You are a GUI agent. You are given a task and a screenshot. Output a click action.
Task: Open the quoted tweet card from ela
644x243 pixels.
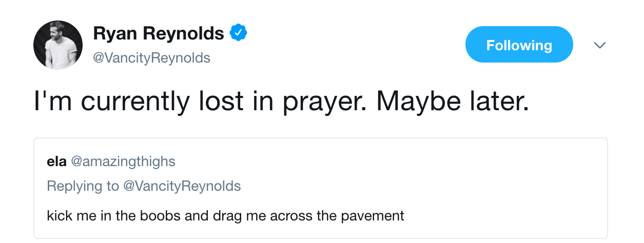click(x=321, y=188)
